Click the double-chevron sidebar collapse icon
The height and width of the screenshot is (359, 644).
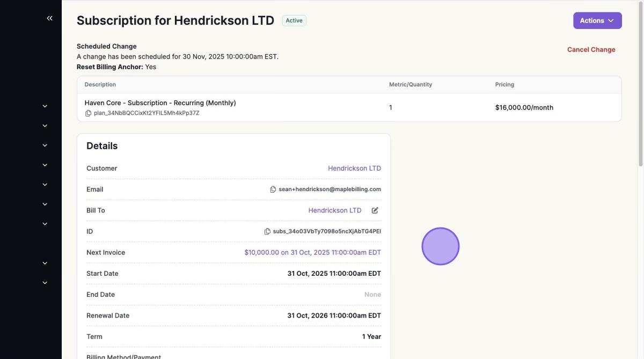49,18
